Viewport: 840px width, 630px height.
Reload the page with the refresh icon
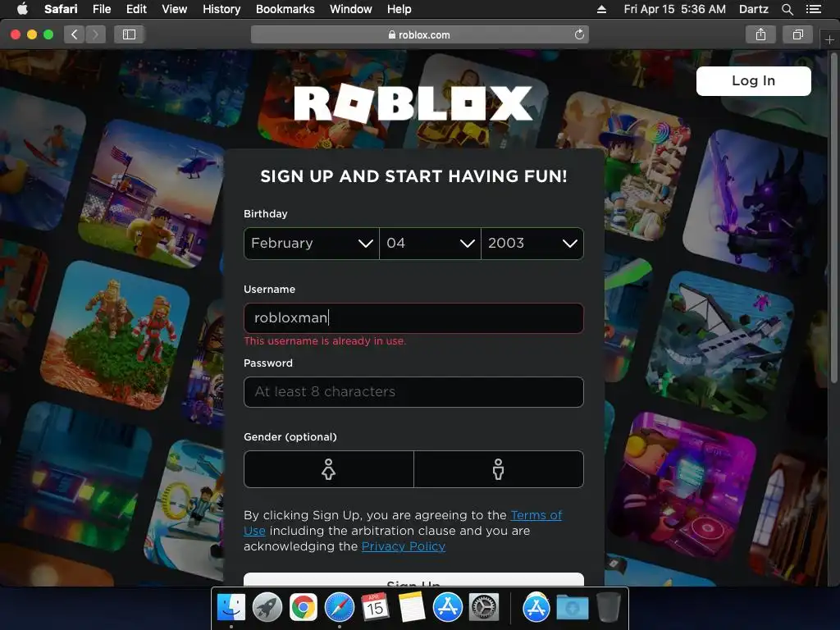pos(579,34)
